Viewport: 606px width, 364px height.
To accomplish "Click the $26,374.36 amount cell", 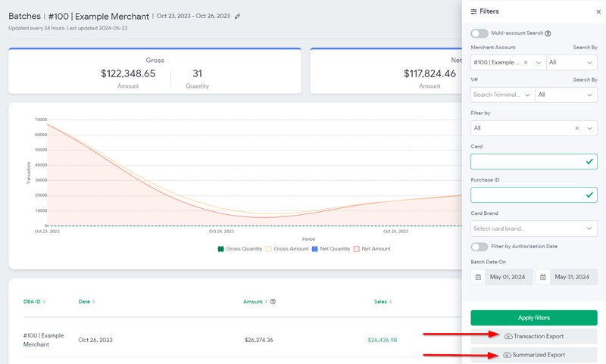I will [258, 340].
